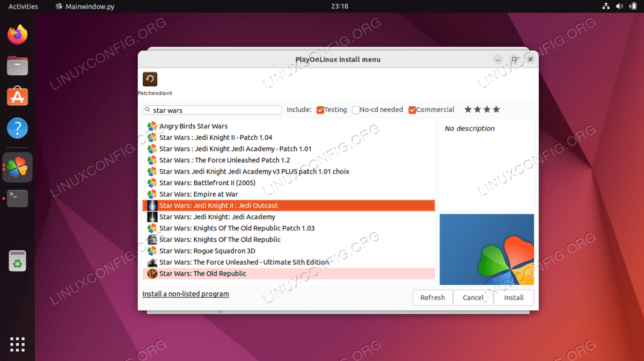Click the back arrow icon above Patches

[150, 80]
